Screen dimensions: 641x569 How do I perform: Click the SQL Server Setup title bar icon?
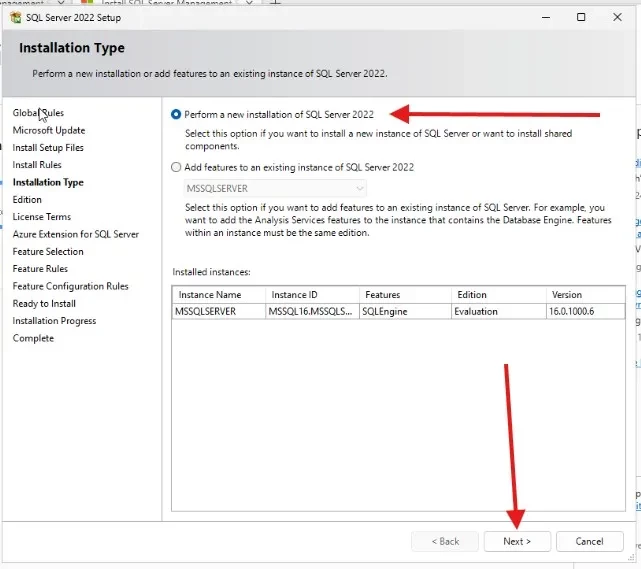click(x=16, y=18)
